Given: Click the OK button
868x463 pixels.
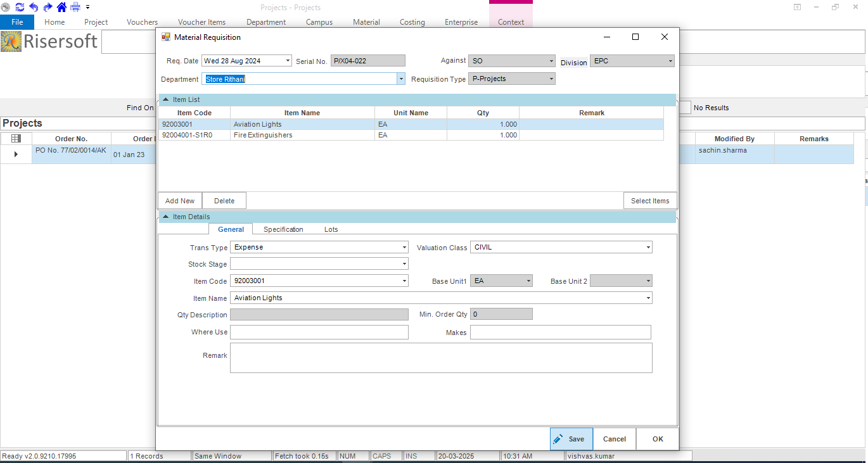Looking at the screenshot, I should point(658,439).
